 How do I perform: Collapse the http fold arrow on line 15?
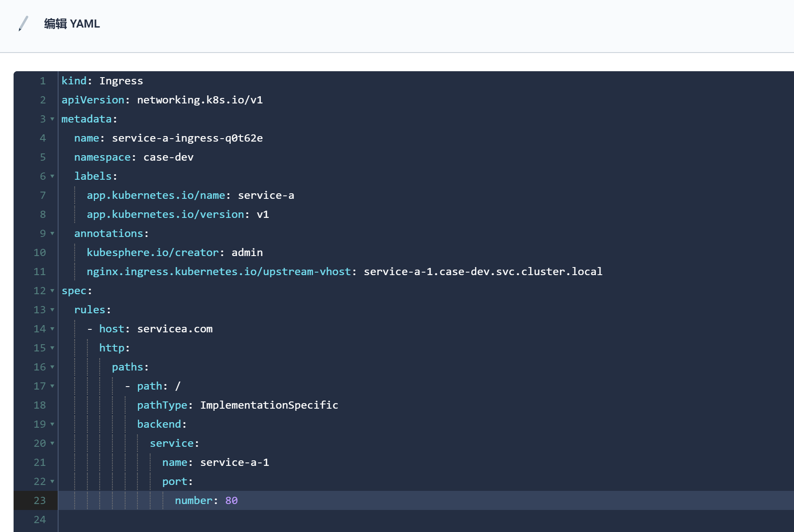pyautogui.click(x=52, y=348)
